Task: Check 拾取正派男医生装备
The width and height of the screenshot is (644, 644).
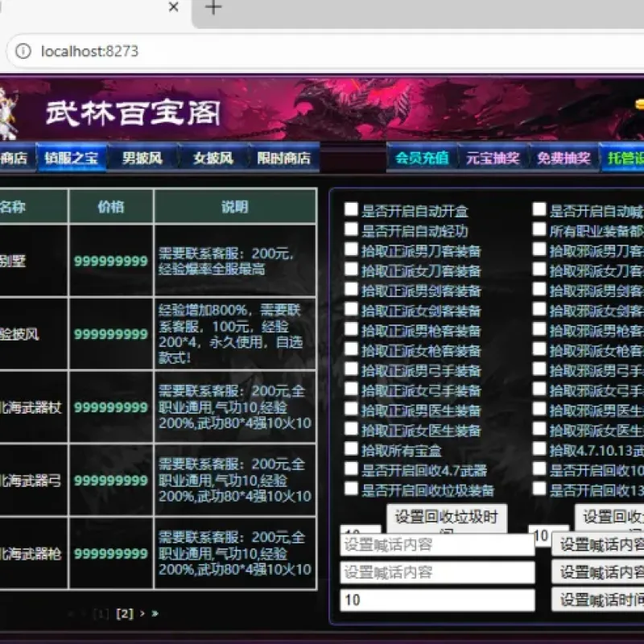Action: pyautogui.click(x=351, y=408)
